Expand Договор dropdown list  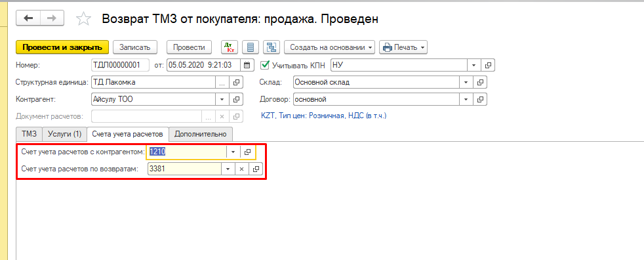pos(466,99)
